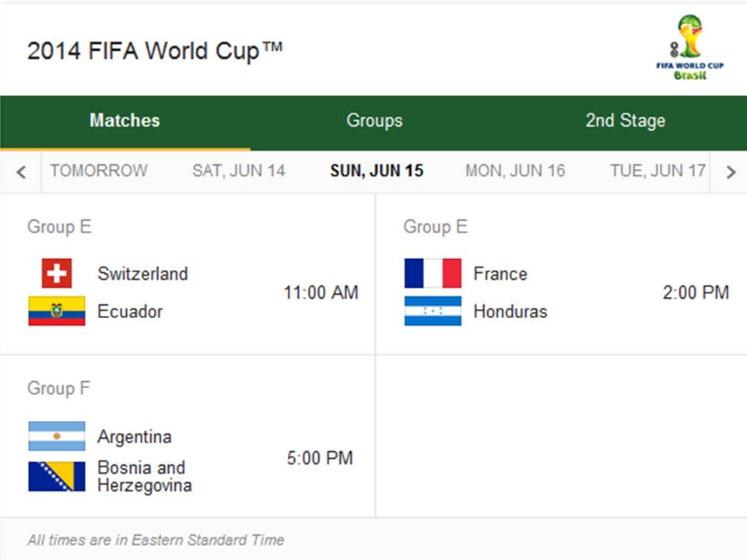The width and height of the screenshot is (747, 560).
Task: Select the TOMORROW date option
Action: tap(99, 170)
